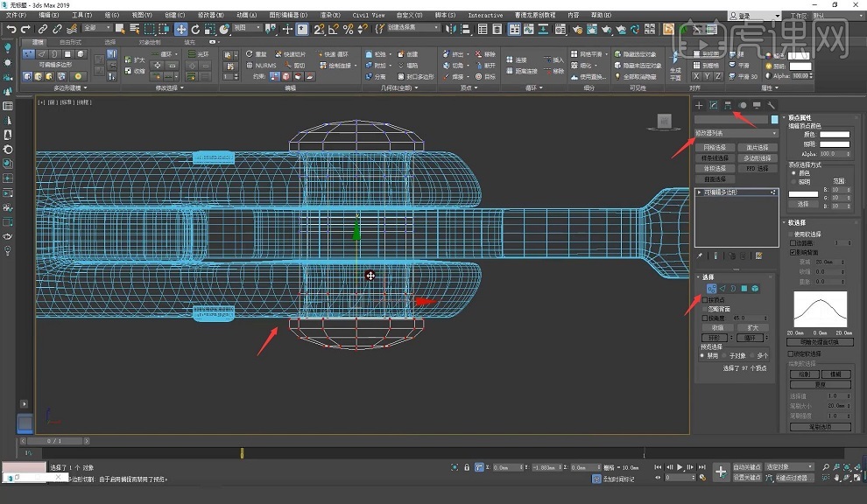
Task: Activate the Rotate transform tool
Action: [x=197, y=29]
